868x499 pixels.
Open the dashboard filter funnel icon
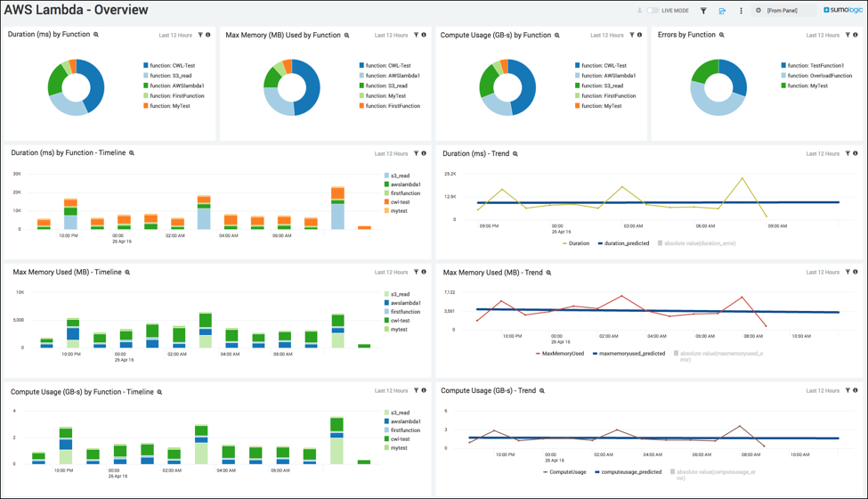pyautogui.click(x=703, y=11)
